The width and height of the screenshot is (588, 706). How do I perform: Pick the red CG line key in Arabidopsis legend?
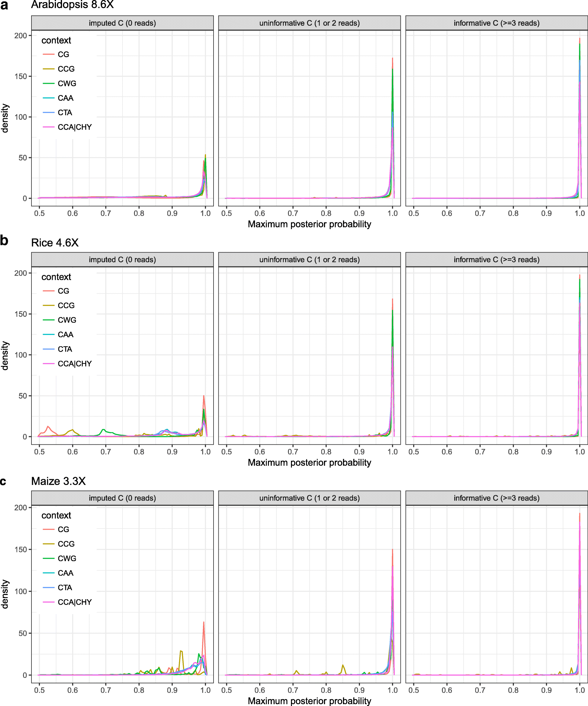[49, 54]
